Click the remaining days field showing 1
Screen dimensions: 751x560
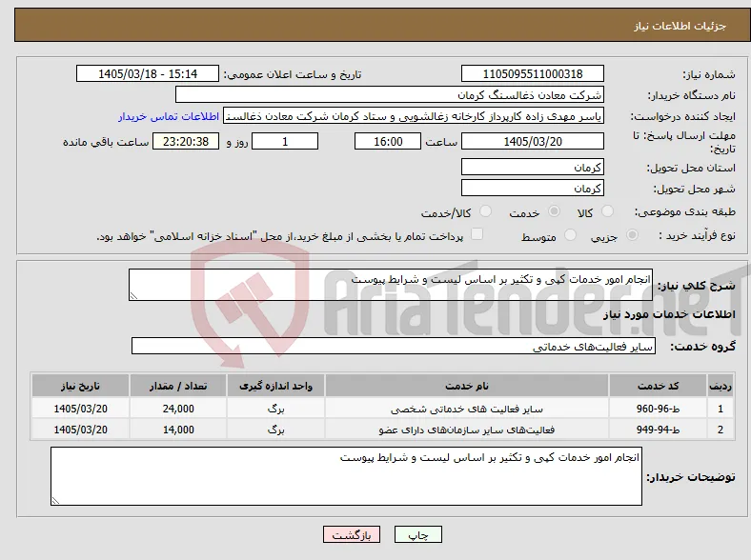coord(285,141)
